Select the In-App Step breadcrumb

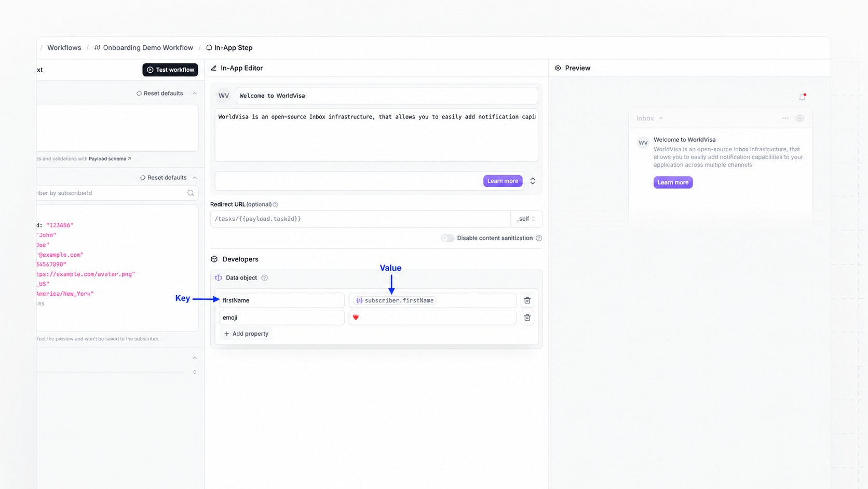(x=229, y=48)
